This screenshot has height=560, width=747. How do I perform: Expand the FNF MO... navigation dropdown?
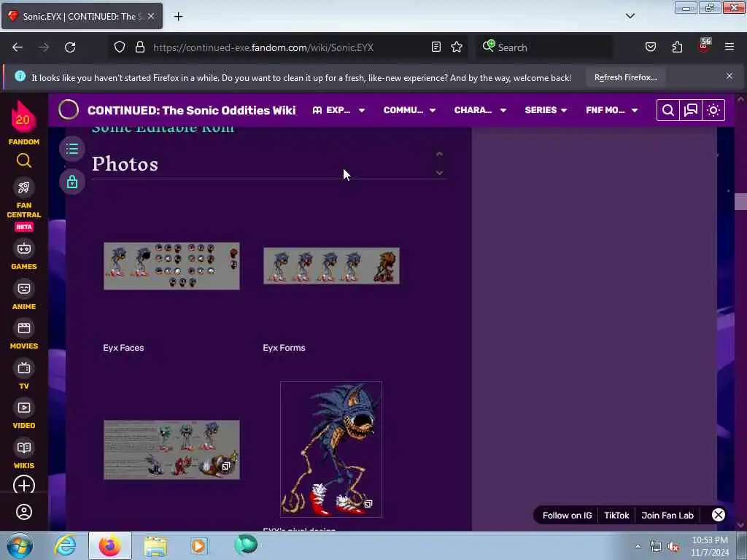pos(612,110)
